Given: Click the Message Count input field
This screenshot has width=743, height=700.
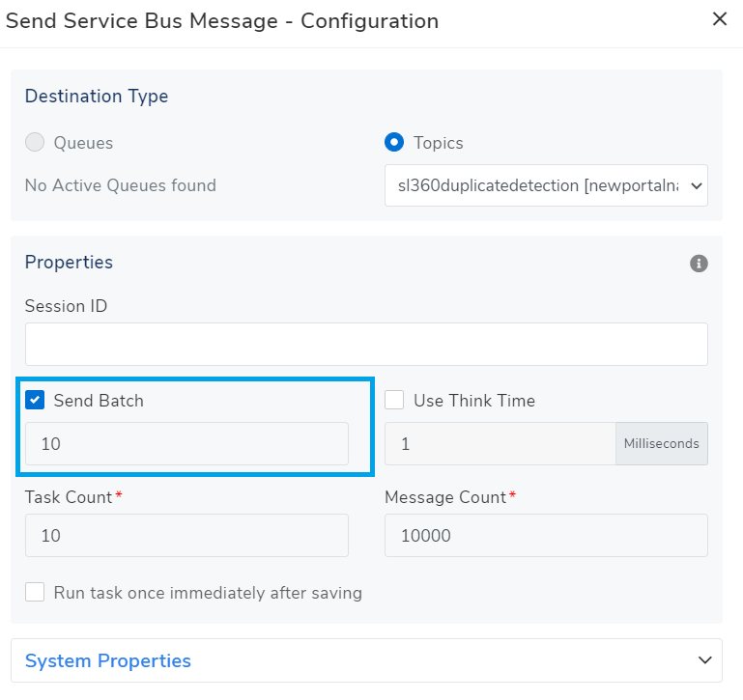Looking at the screenshot, I should point(546,535).
